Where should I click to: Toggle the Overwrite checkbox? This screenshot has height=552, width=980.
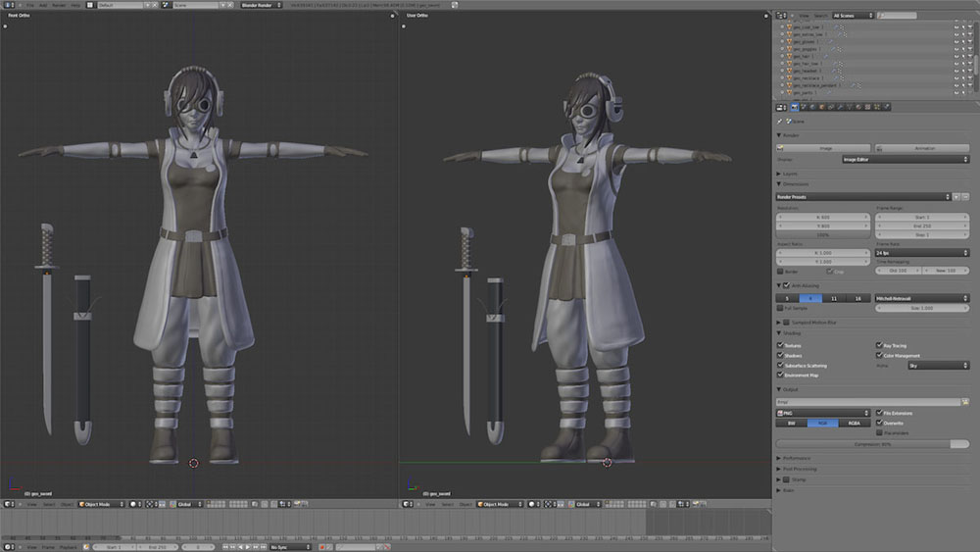click(x=878, y=423)
